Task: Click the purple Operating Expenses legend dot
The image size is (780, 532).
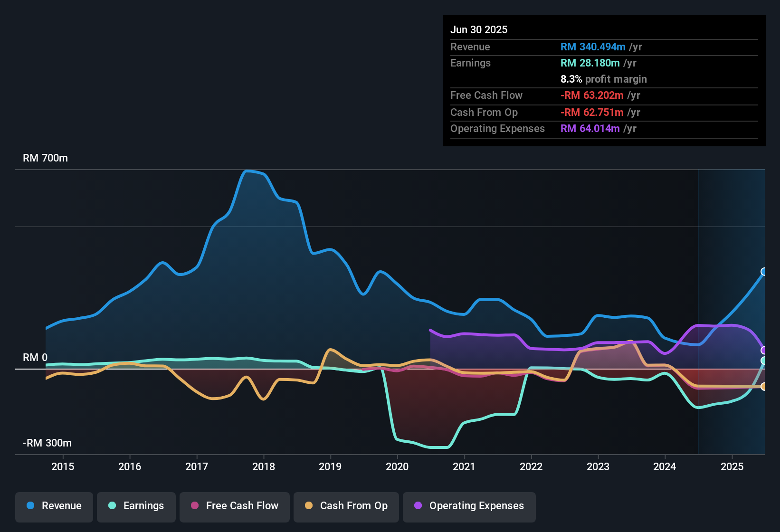Action: (x=417, y=506)
